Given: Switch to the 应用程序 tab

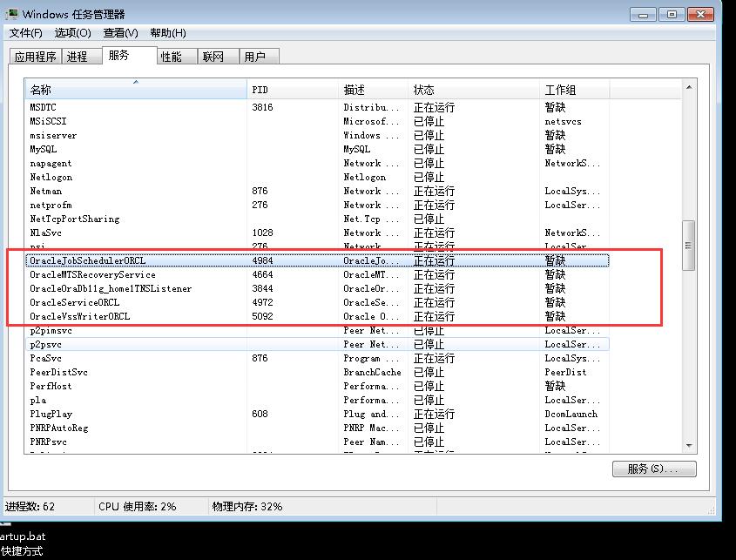Looking at the screenshot, I should (x=35, y=57).
